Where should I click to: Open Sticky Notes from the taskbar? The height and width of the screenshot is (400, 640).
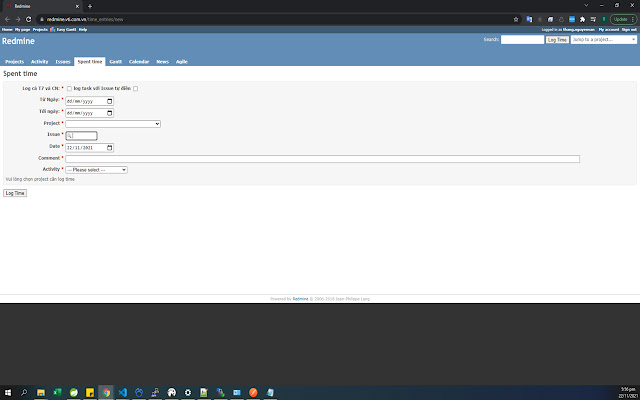click(x=90, y=393)
